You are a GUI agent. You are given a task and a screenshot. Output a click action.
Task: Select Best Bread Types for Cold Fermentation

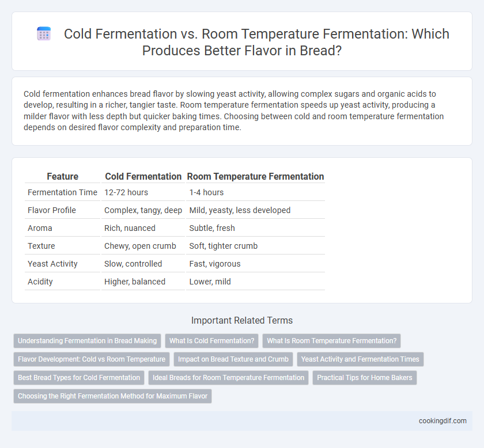79,378
